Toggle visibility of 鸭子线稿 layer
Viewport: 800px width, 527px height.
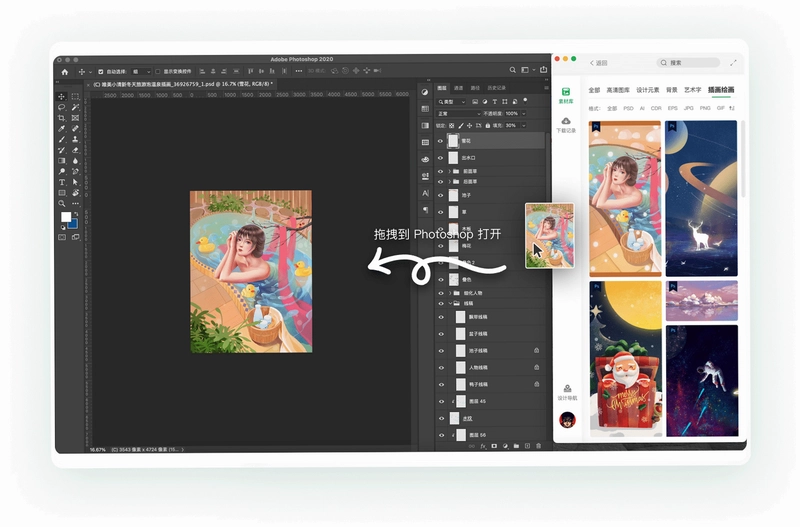point(441,385)
